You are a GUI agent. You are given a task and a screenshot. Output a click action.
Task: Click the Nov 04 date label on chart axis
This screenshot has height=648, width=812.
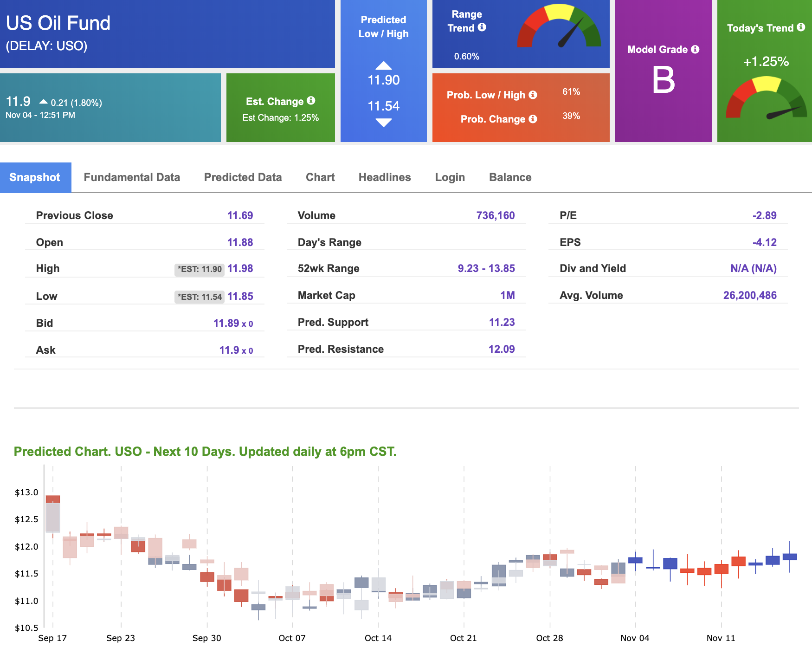pos(635,638)
